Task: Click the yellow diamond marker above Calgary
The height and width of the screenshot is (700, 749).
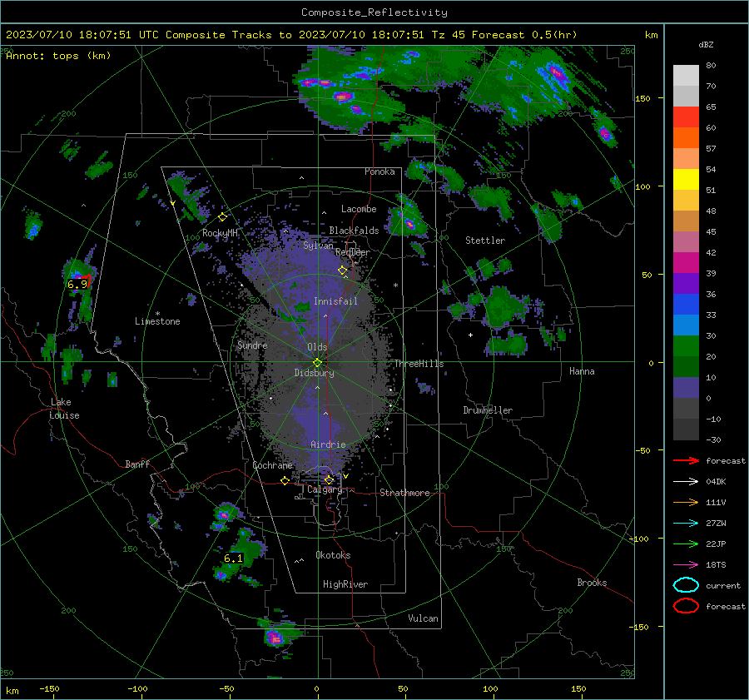Action: [329, 479]
